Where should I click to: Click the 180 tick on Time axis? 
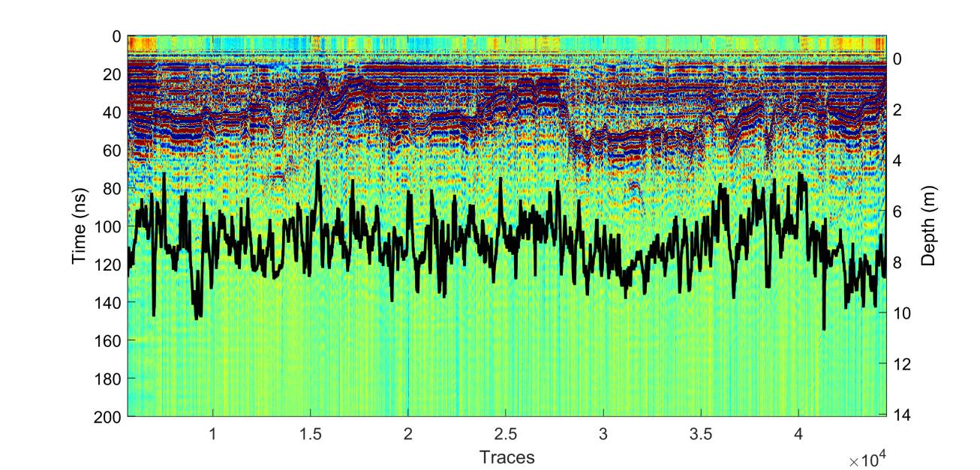tap(107, 379)
